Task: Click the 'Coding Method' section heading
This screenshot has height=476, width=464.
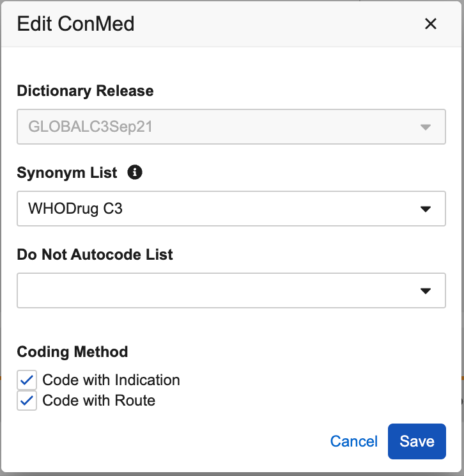Action: [x=72, y=352]
